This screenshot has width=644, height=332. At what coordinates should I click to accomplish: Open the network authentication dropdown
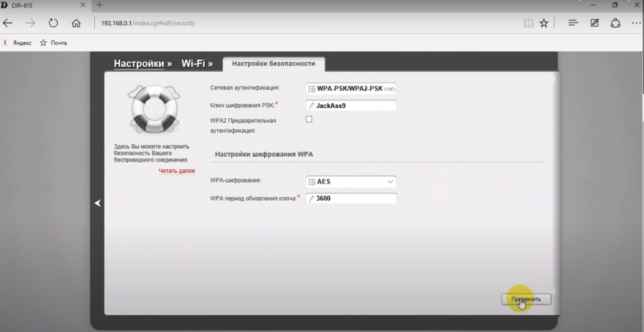[351, 89]
